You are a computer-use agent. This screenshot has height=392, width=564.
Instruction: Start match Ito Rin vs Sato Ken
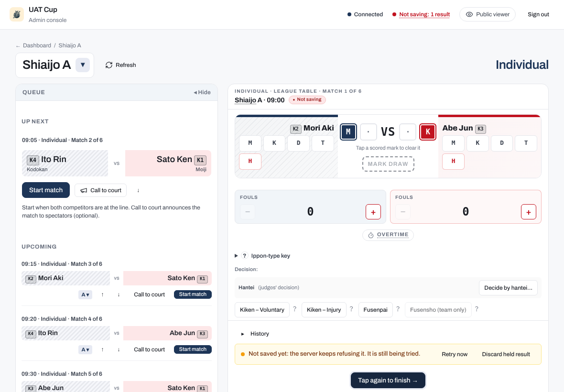pyautogui.click(x=46, y=190)
